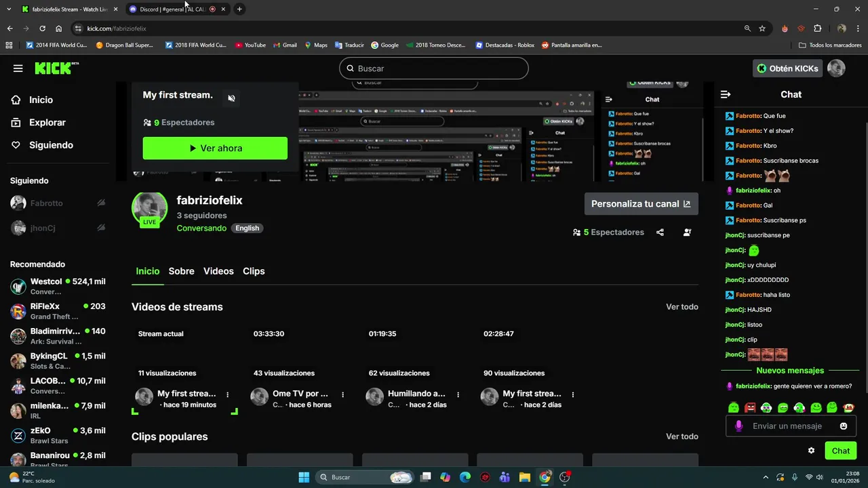The image size is (868, 488).
Task: Bookmark this page with the star icon
Action: coord(762,28)
